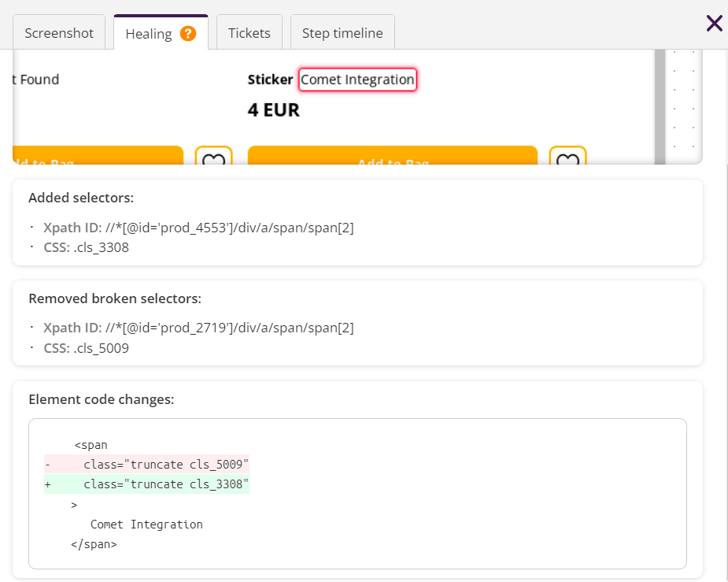Click the left product's heart wishlist icon
The height and width of the screenshot is (582, 728).
[x=213, y=156]
